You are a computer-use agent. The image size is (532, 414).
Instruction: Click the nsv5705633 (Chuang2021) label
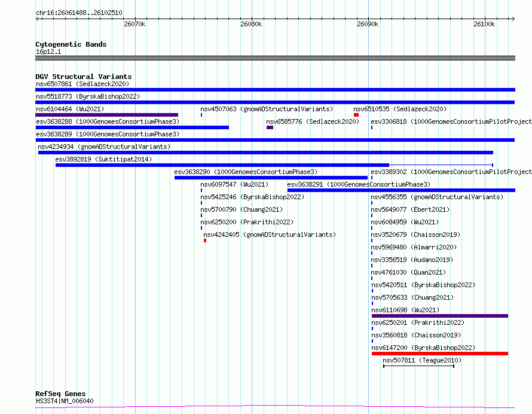(x=412, y=297)
